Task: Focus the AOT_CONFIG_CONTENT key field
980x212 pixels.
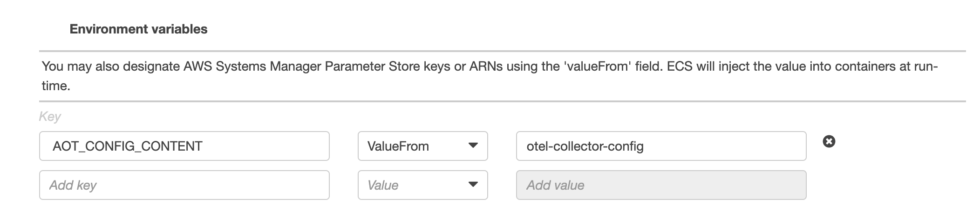Action: coord(184,146)
